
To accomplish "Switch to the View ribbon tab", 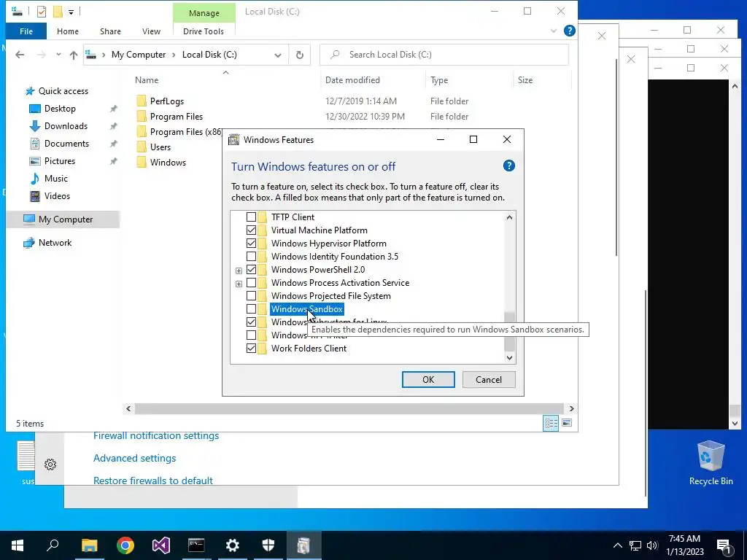I will click(151, 31).
